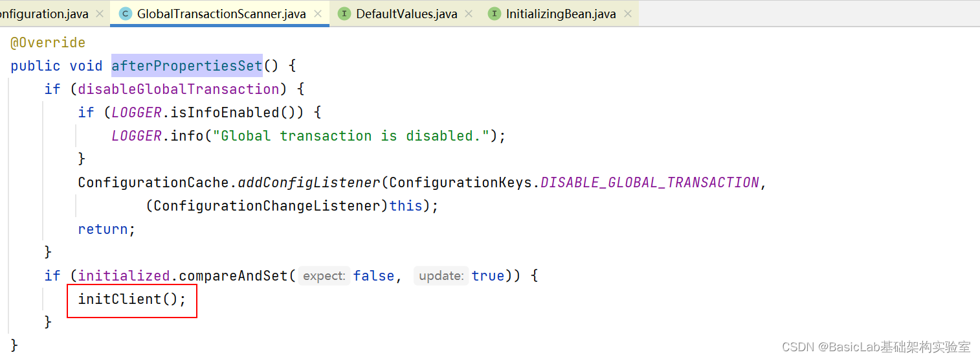The width and height of the screenshot is (980, 359).
Task: Open the InitializingBean.java tab
Action: pyautogui.click(x=561, y=14)
